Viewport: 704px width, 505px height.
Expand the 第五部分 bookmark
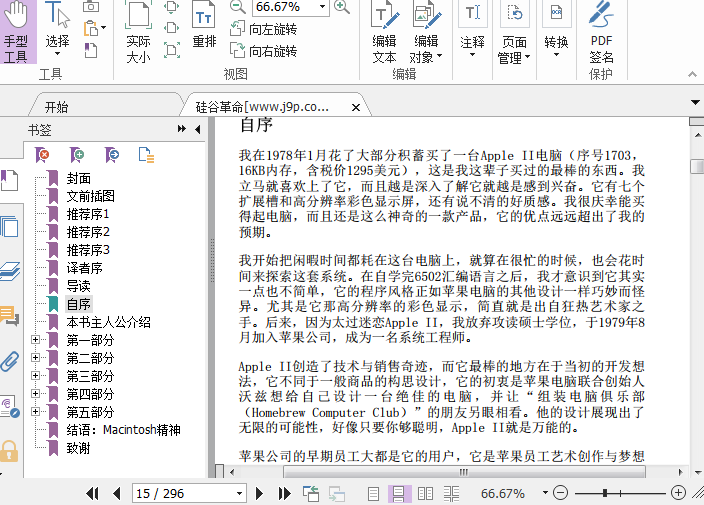point(35,412)
